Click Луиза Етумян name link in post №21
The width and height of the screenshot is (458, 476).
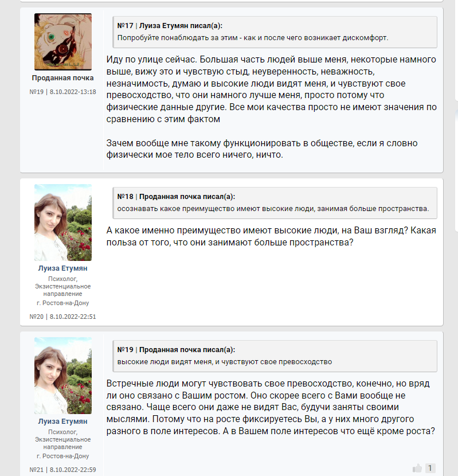point(63,422)
